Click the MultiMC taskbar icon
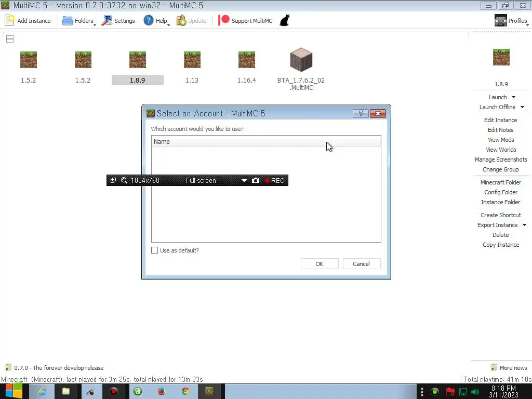 (209, 391)
